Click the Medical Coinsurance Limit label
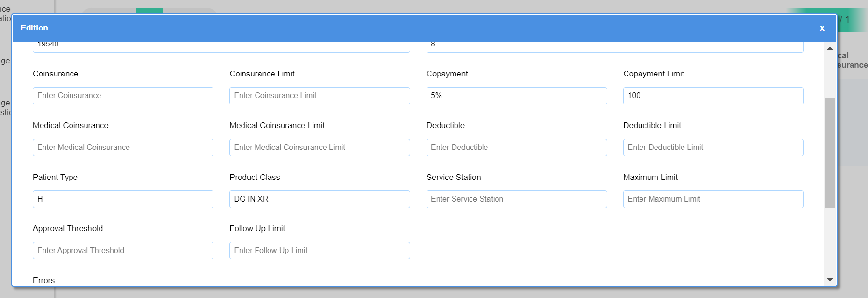The height and width of the screenshot is (298, 868). click(277, 125)
